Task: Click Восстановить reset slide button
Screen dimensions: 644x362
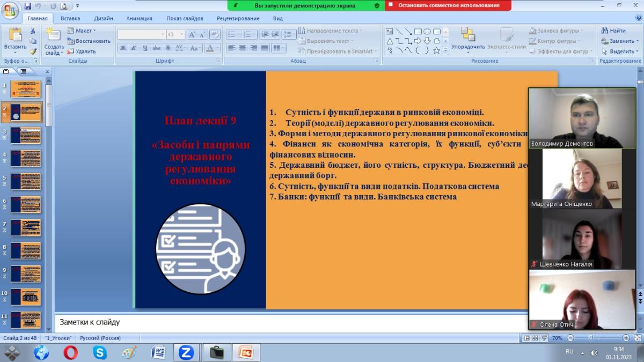Action: 89,41
